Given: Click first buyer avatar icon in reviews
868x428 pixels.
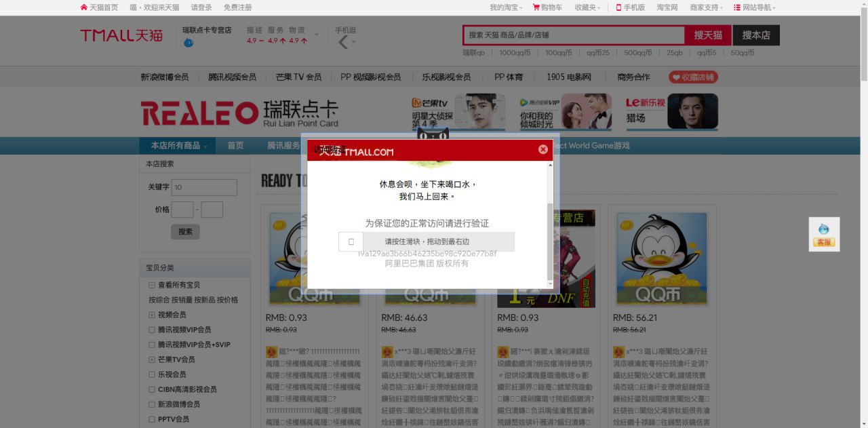Looking at the screenshot, I should [x=271, y=352].
